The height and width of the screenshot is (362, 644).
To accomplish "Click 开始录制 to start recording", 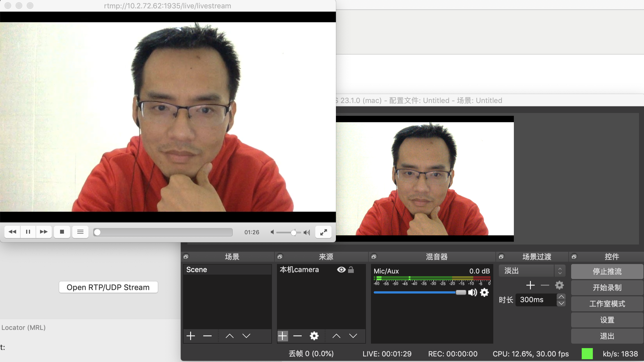I will (607, 287).
